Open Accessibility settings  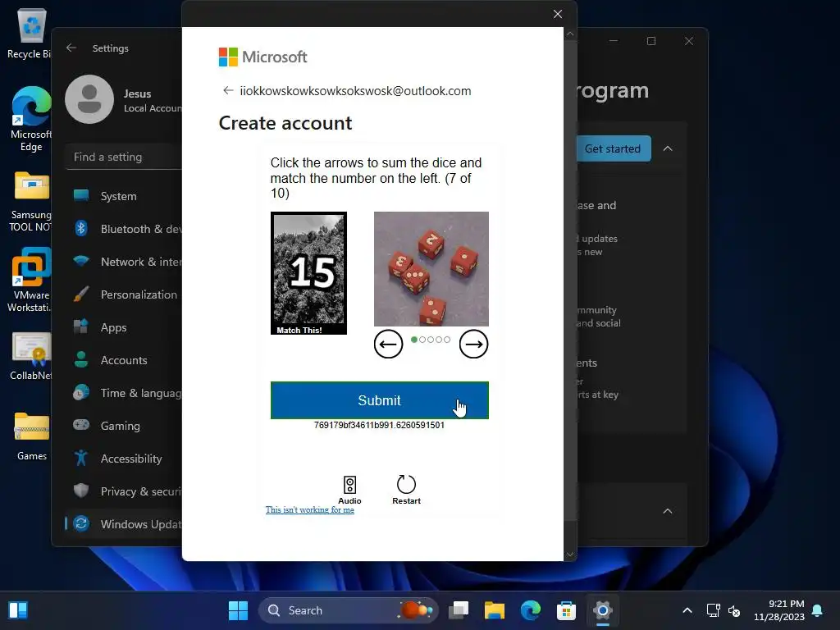[125, 459]
